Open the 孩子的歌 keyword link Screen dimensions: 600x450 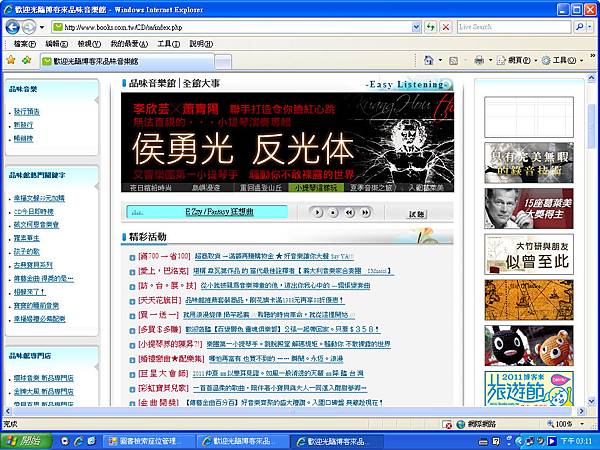[x=26, y=251]
